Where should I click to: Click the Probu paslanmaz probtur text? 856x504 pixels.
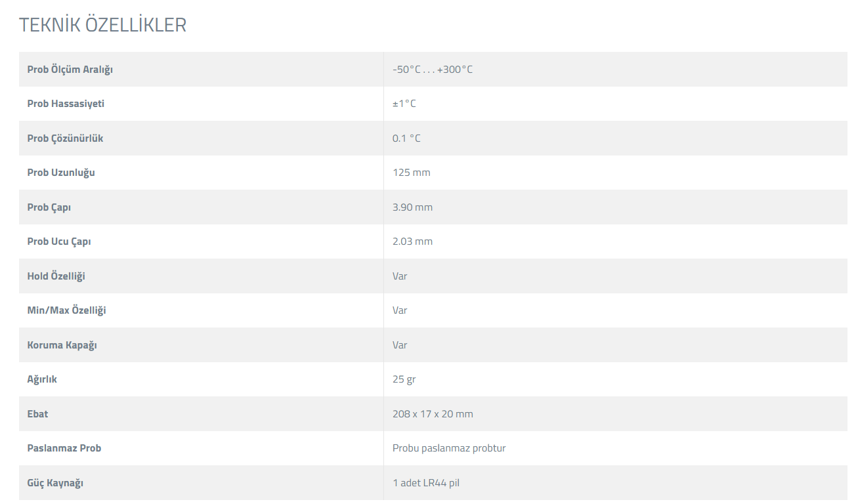point(449,448)
